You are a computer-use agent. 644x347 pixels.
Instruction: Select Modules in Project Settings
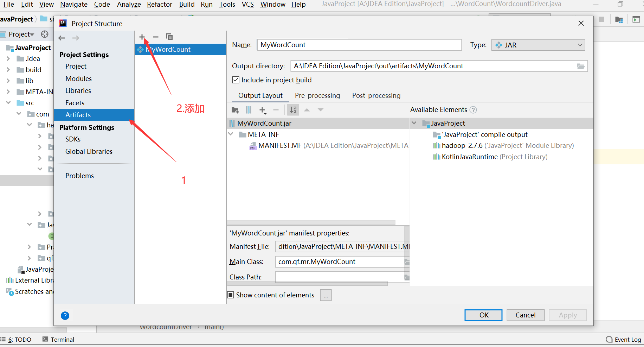78,78
